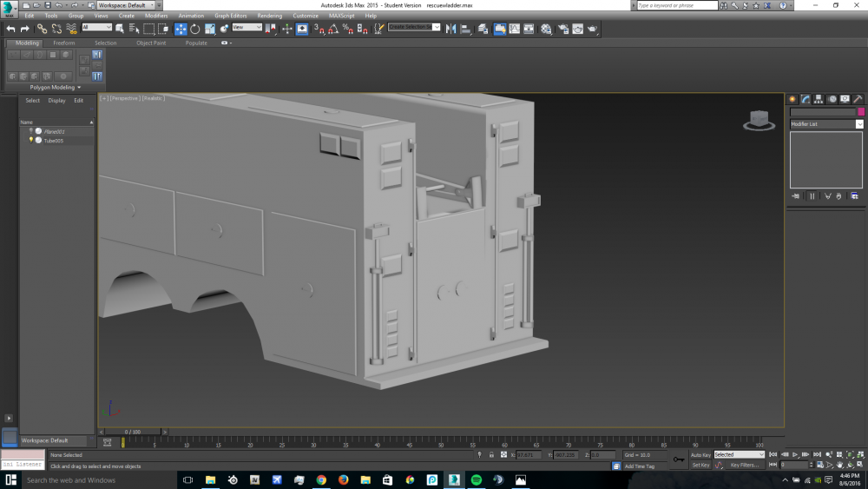Open the Modify panel tab icon

tap(806, 99)
